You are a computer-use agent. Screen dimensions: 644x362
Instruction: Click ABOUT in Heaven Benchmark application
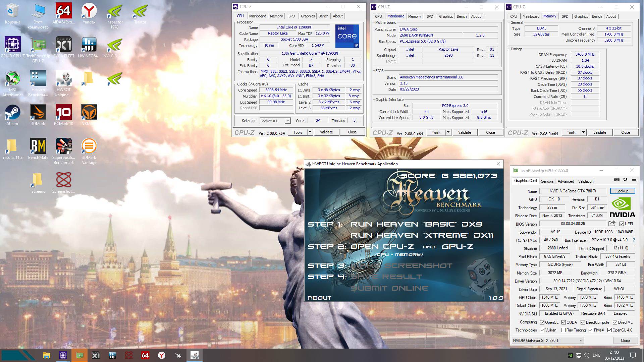319,298
